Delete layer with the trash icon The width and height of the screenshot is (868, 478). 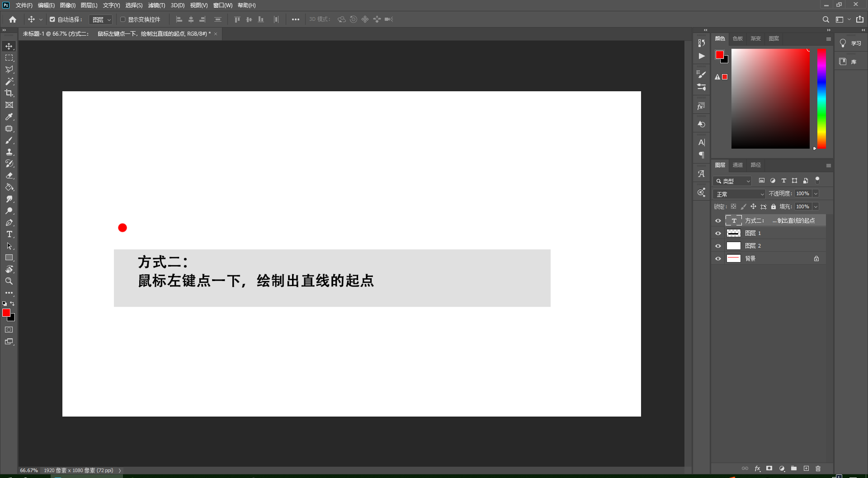click(x=818, y=469)
